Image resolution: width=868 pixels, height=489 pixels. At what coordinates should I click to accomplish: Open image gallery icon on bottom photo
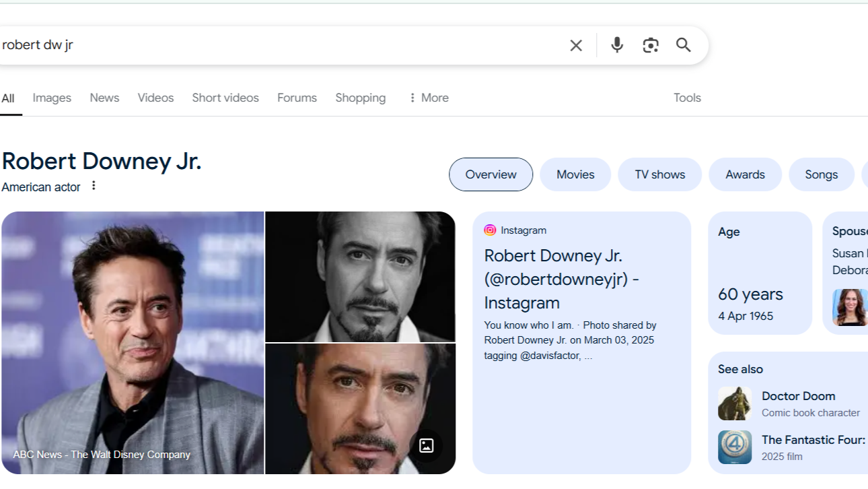point(426,445)
